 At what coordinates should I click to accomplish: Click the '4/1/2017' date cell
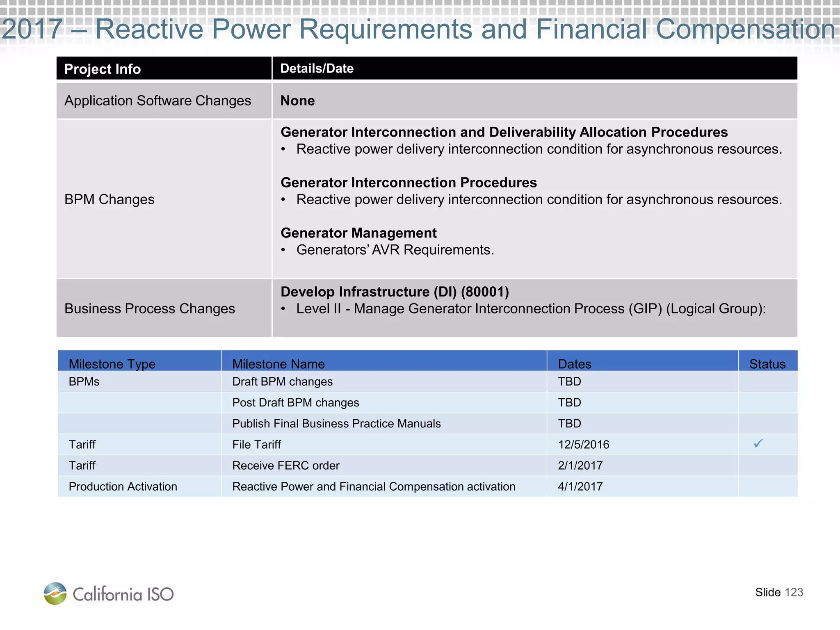(642, 486)
